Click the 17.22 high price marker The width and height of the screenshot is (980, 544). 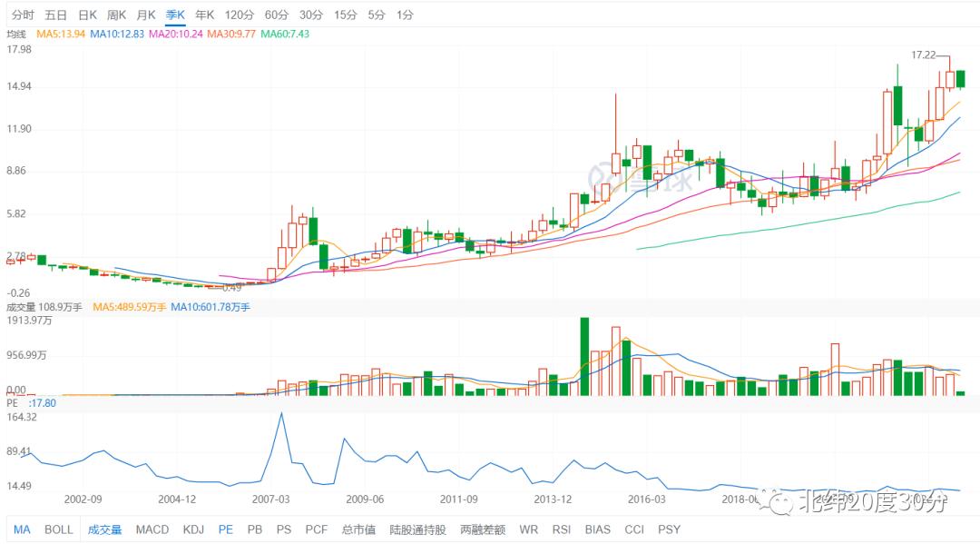[923, 55]
